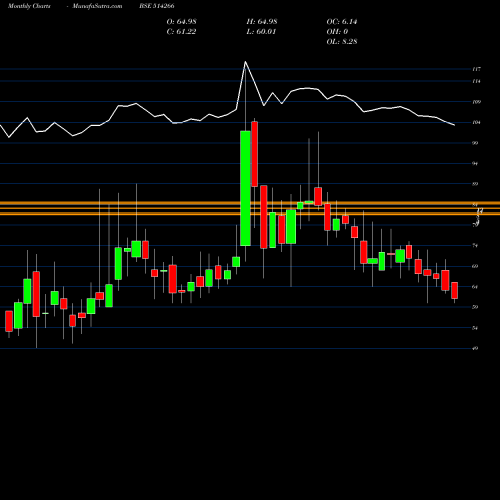Click the 117 price axis label

tap(476, 69)
